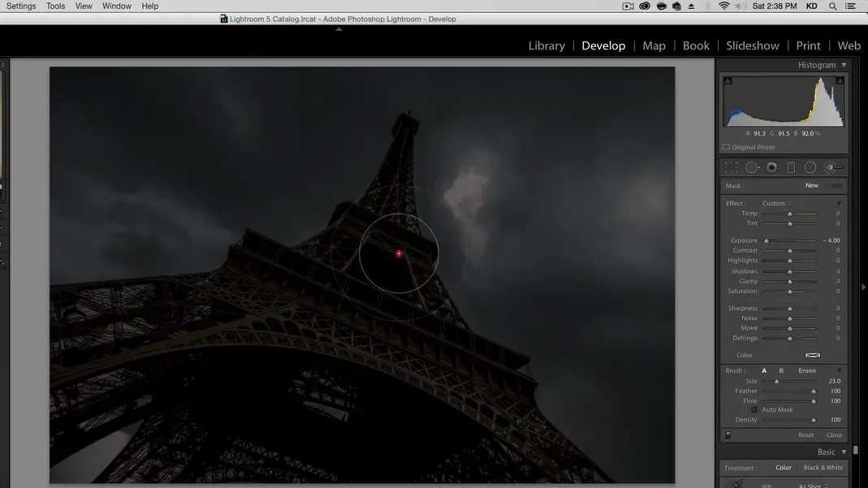Select the Spot Removal tool
This screenshot has height=488, width=868.
coord(752,167)
